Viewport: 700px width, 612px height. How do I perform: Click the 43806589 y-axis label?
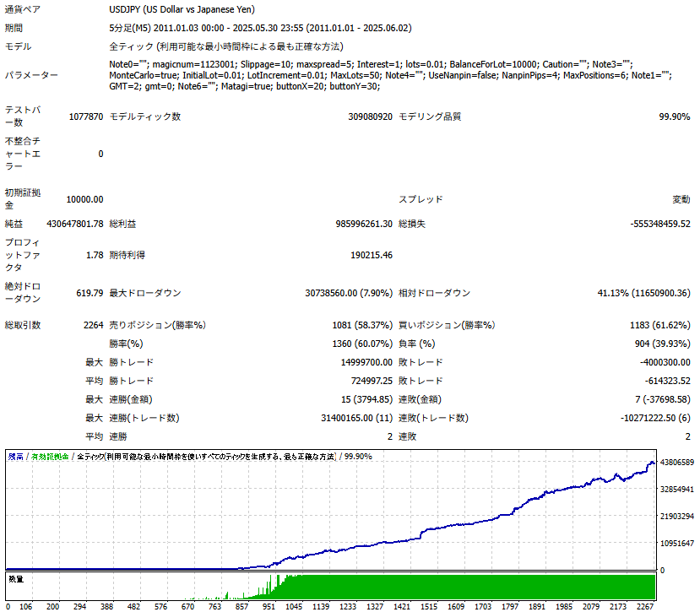[677, 462]
